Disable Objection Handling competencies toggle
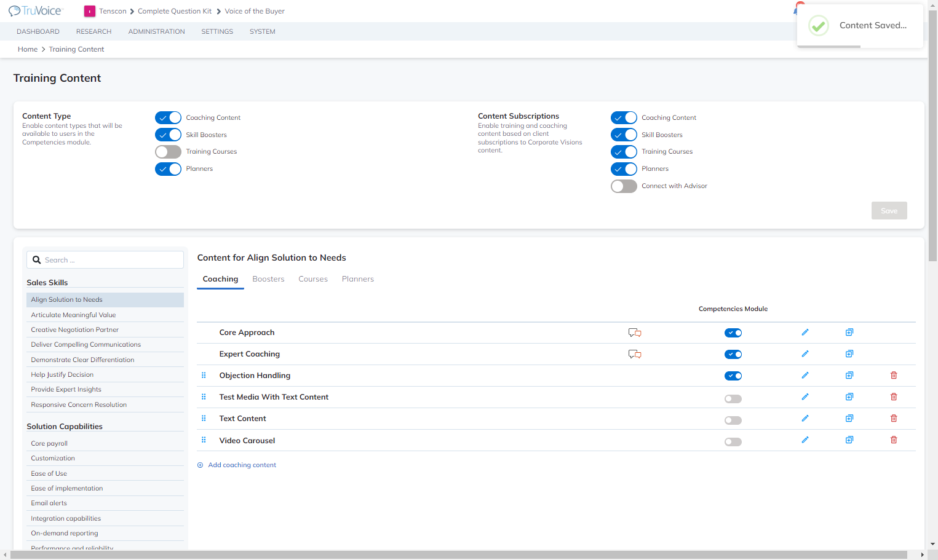The width and height of the screenshot is (938, 560). (733, 376)
